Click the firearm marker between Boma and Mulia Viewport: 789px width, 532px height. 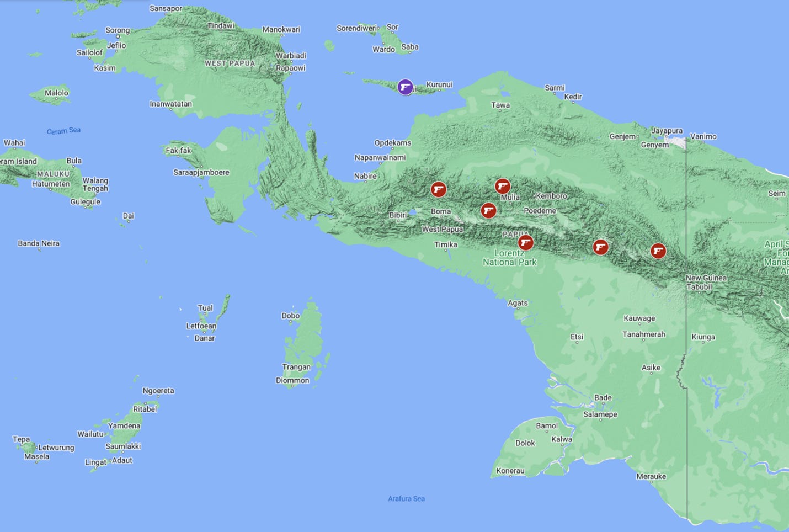488,210
